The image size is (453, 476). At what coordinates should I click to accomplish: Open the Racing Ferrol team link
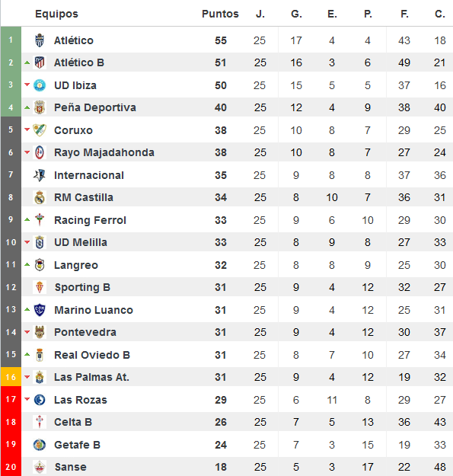[x=90, y=220]
